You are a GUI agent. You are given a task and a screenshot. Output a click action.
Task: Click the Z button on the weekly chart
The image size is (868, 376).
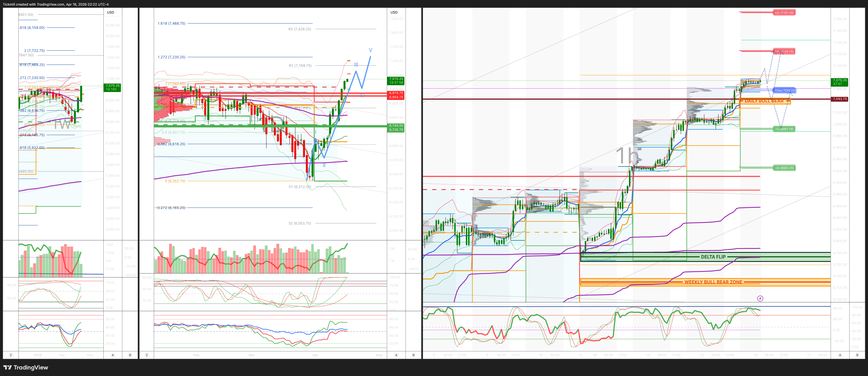(x=11, y=355)
